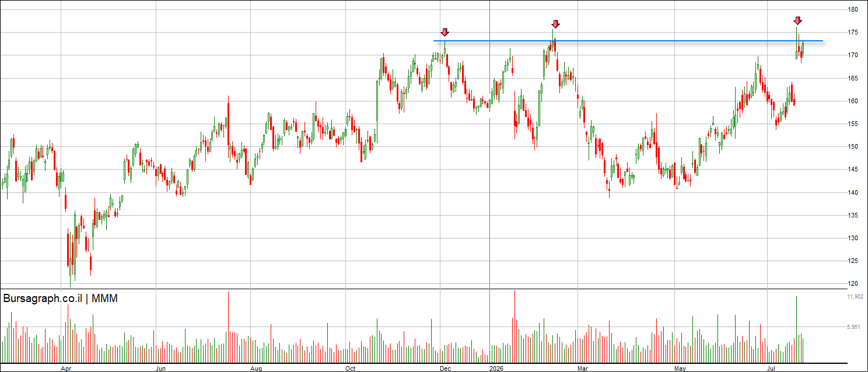Image resolution: width=868 pixels, height=372 pixels.
Task: Click the red arrow marker above July peak
Action: pos(797,20)
